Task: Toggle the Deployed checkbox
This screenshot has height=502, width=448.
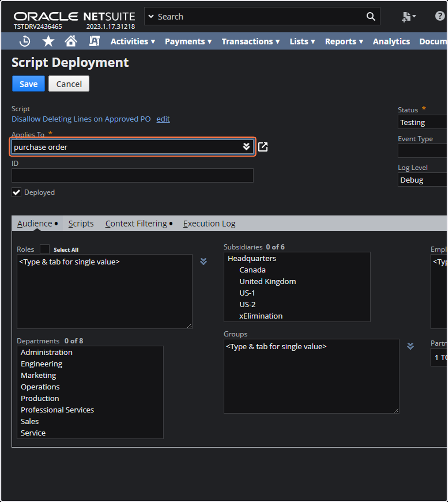Action: 16,192
